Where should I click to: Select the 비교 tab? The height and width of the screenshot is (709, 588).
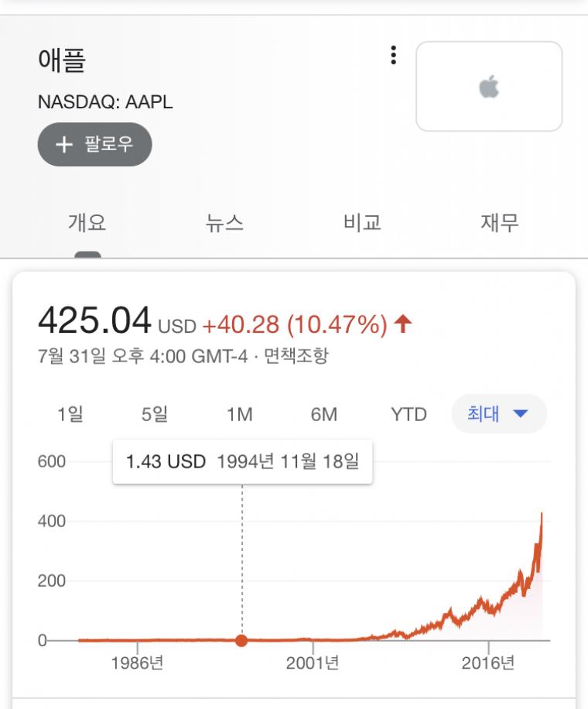[x=362, y=224]
